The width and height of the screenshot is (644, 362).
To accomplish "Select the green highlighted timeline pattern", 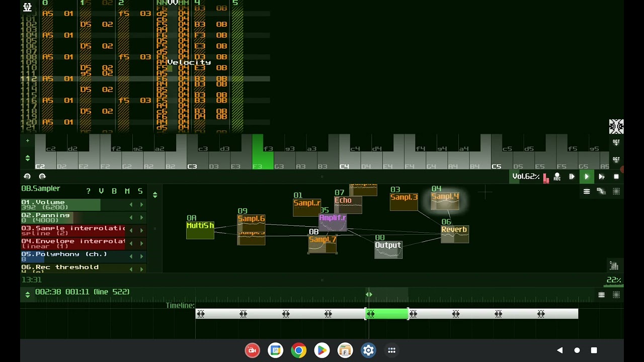I will coord(387,314).
